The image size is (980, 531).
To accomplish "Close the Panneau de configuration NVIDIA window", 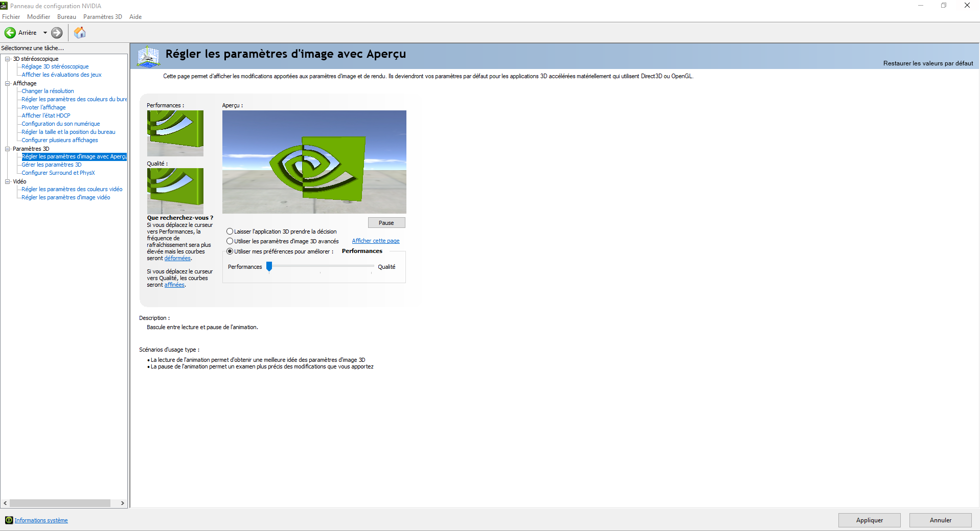I will point(967,6).
